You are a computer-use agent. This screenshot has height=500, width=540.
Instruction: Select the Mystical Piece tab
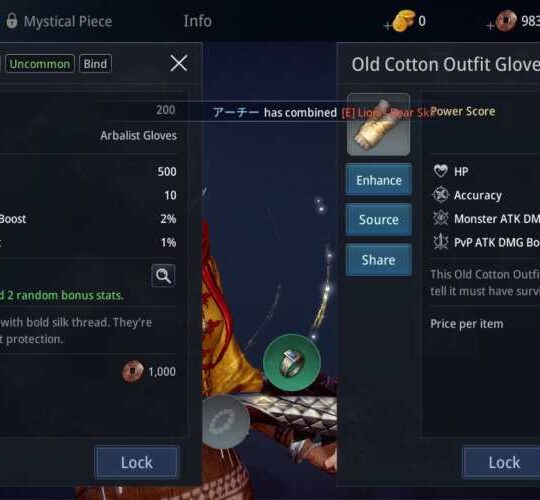coord(68,21)
